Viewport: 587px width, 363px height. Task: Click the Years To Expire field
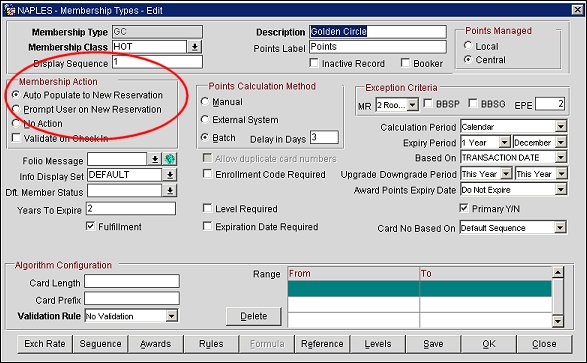coord(131,208)
